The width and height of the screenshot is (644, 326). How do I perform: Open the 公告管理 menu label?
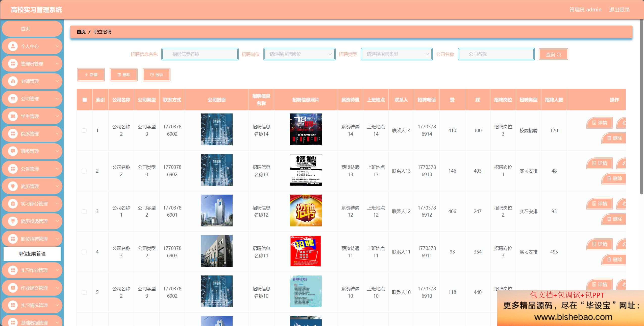(x=30, y=169)
